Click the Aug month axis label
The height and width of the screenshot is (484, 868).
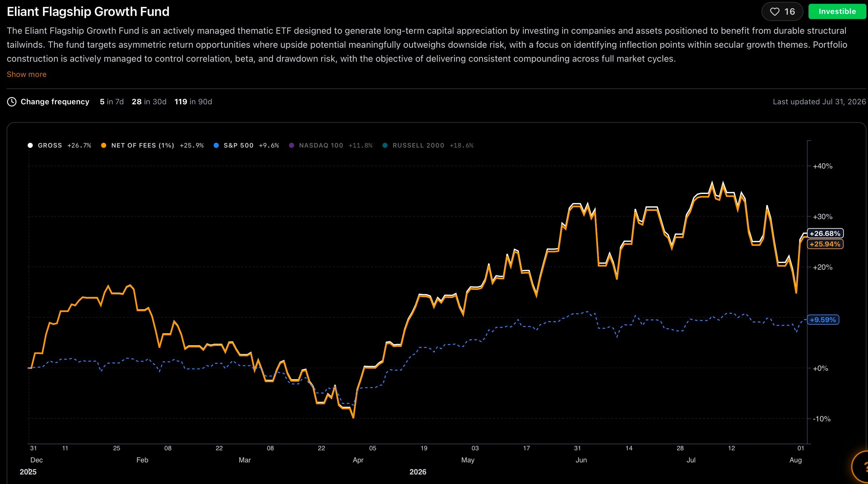pyautogui.click(x=796, y=460)
